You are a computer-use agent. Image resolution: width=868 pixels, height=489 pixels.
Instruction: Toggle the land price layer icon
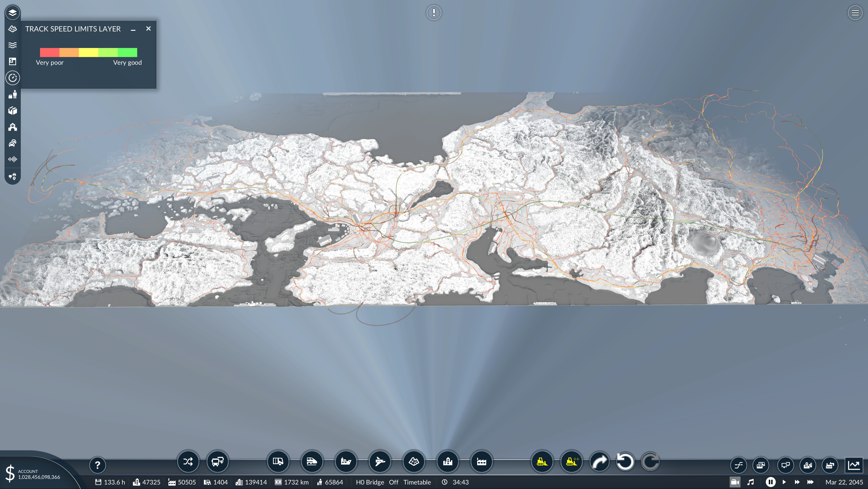pos(12,61)
